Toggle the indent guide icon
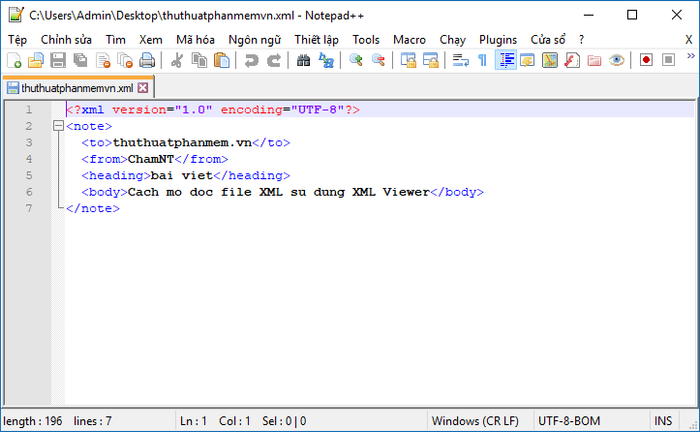 click(506, 60)
